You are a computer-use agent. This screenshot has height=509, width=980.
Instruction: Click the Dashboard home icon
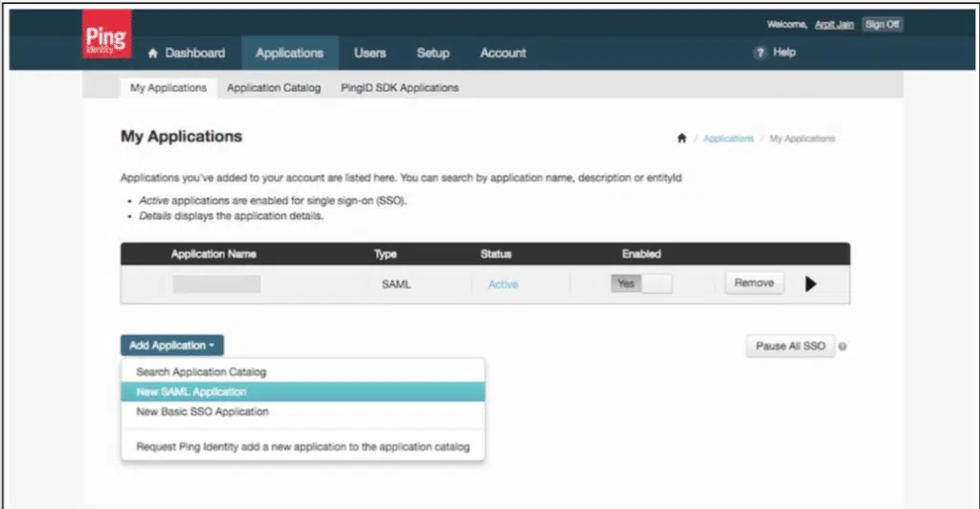tap(152, 54)
